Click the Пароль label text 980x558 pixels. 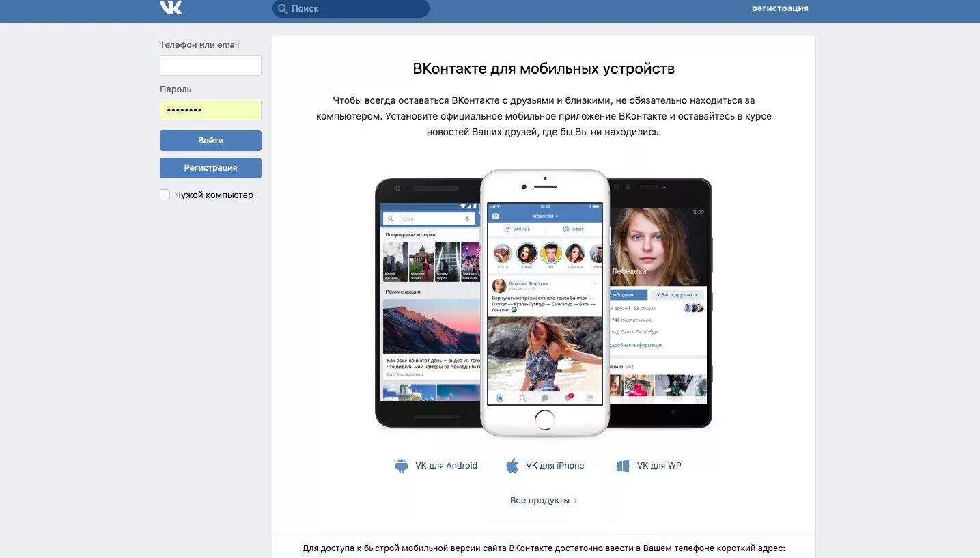pos(176,89)
